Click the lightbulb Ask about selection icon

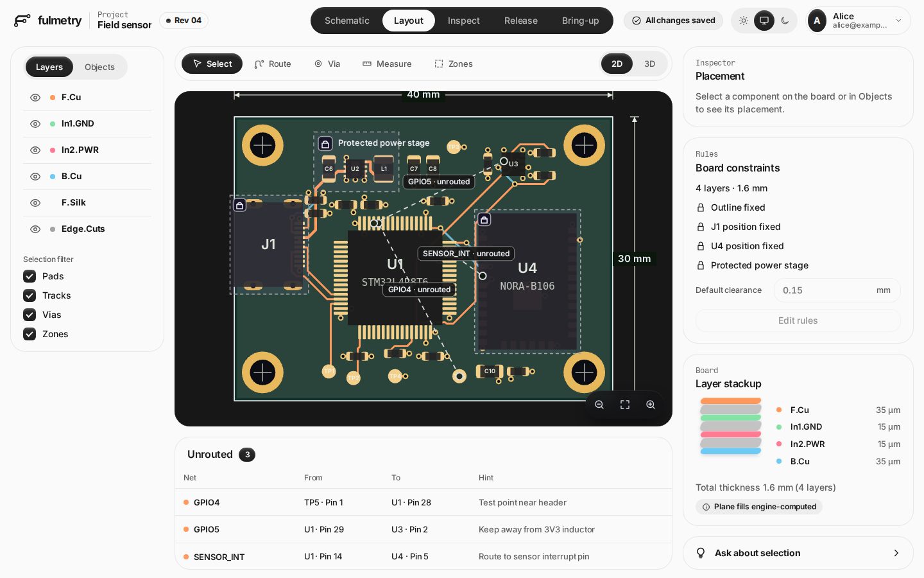(x=701, y=553)
